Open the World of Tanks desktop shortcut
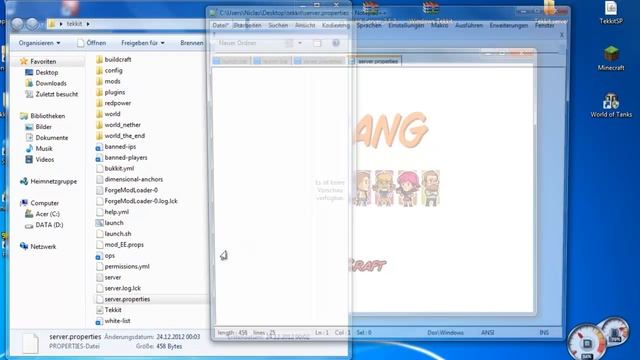The height and width of the screenshot is (360, 640). point(611,106)
